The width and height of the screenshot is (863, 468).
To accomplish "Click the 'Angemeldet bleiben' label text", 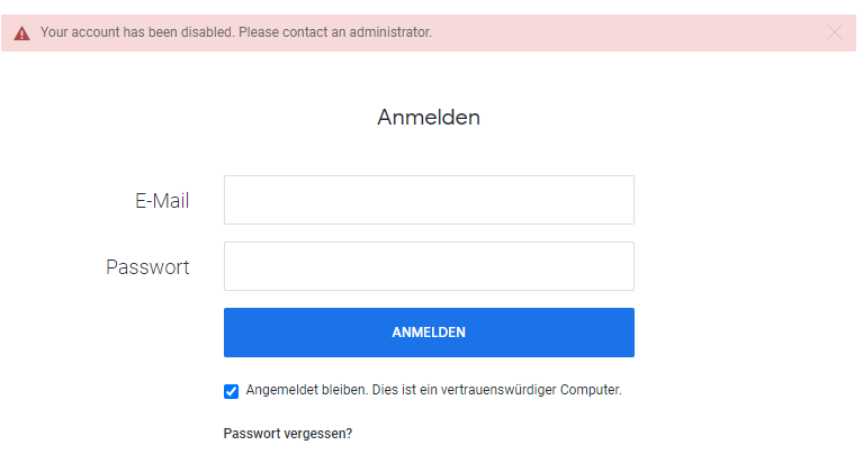I will [x=307, y=390].
